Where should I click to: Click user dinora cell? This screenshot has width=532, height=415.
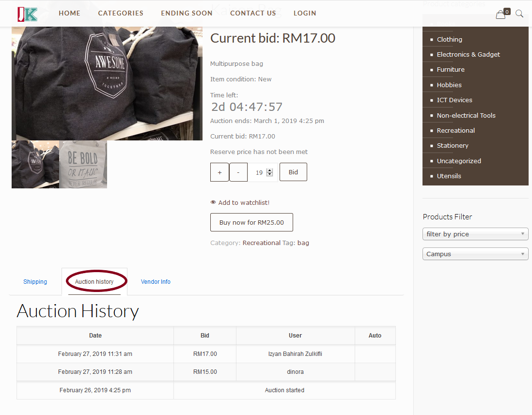pos(295,372)
